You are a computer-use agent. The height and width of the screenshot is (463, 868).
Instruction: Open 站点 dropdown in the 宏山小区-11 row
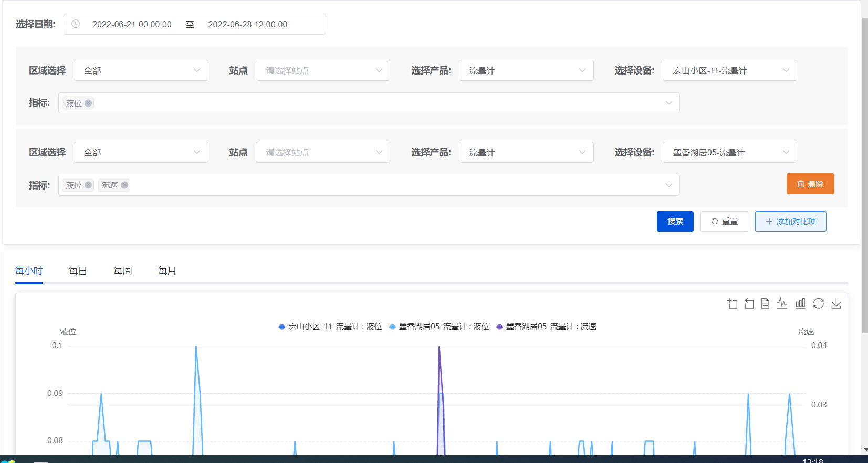(323, 70)
